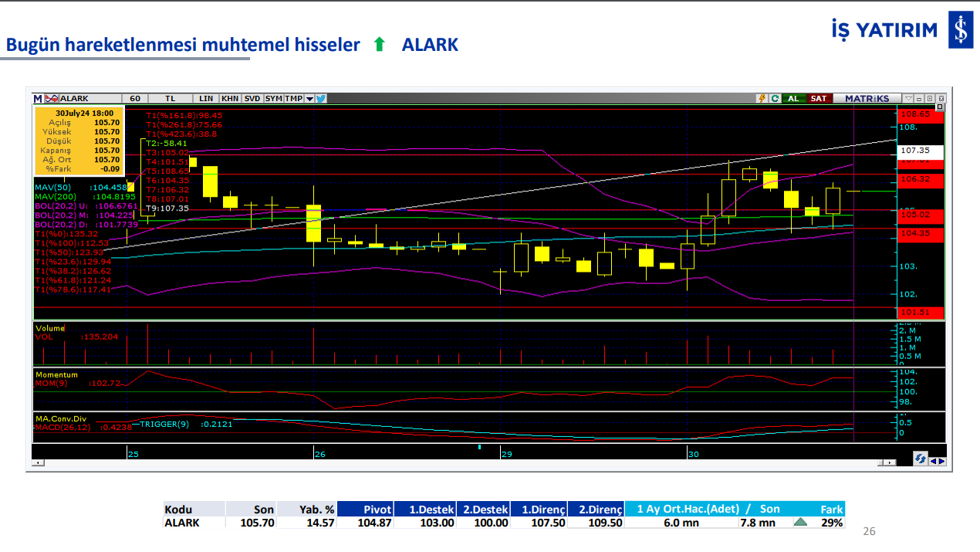
Task: Open dropdown arrow next to TMP
Action: point(309,99)
